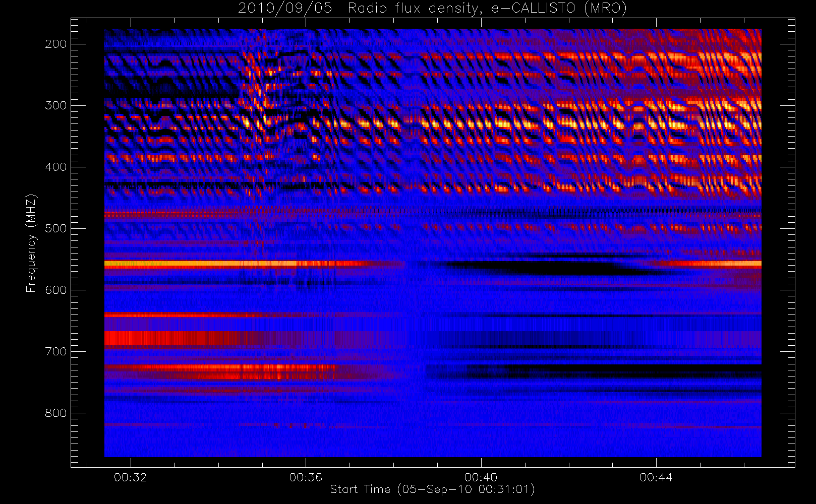This screenshot has height=504, width=816.
Task: Click the 300 frequency tick label
Action: [x=56, y=105]
